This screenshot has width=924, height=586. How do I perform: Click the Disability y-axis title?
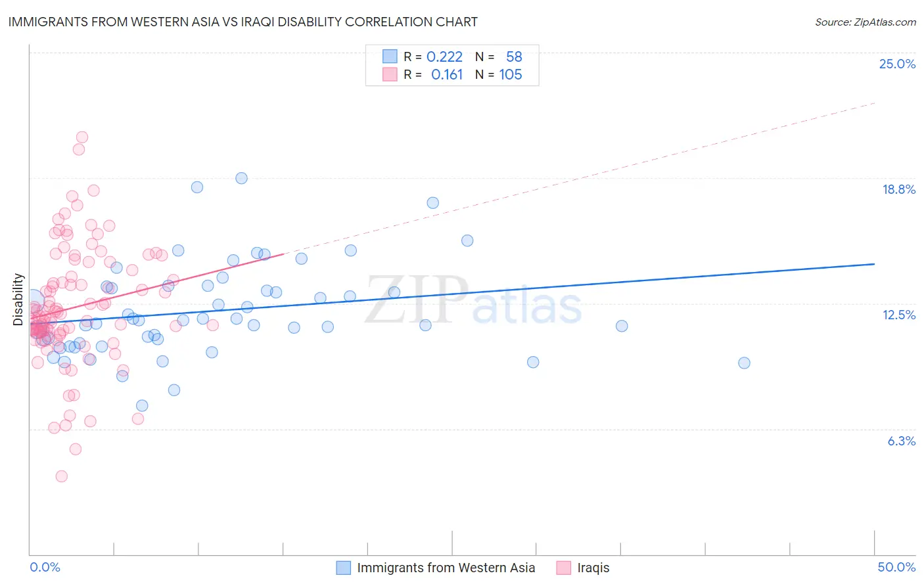pos(18,300)
